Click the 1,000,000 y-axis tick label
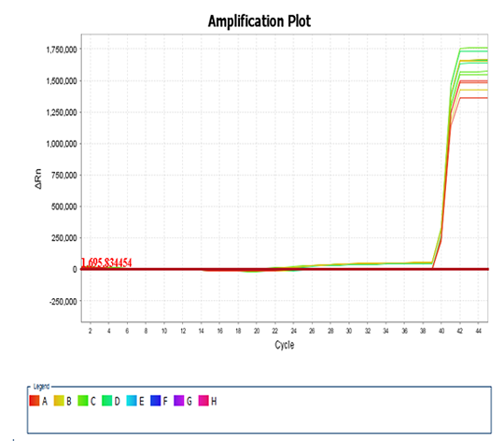The height and width of the screenshot is (441, 504). coord(62,144)
